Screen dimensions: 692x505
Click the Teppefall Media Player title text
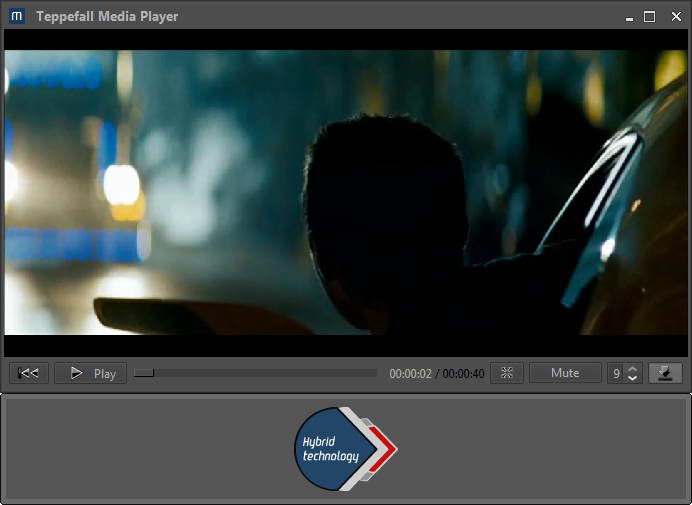tap(107, 16)
